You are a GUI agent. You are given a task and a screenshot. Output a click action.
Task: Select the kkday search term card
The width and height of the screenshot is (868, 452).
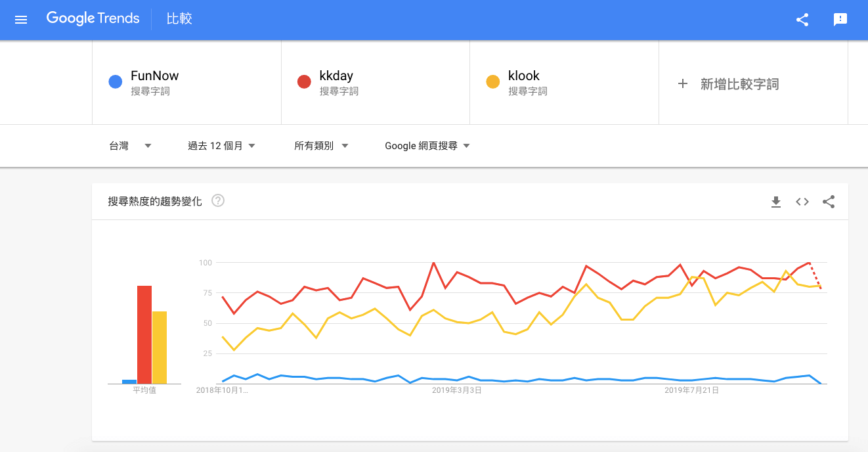click(x=375, y=82)
